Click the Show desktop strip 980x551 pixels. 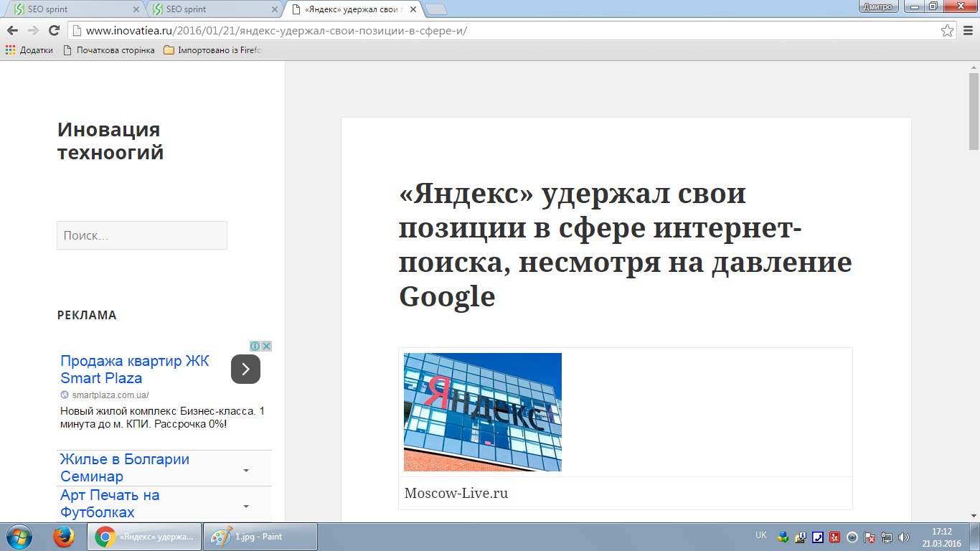click(975, 537)
